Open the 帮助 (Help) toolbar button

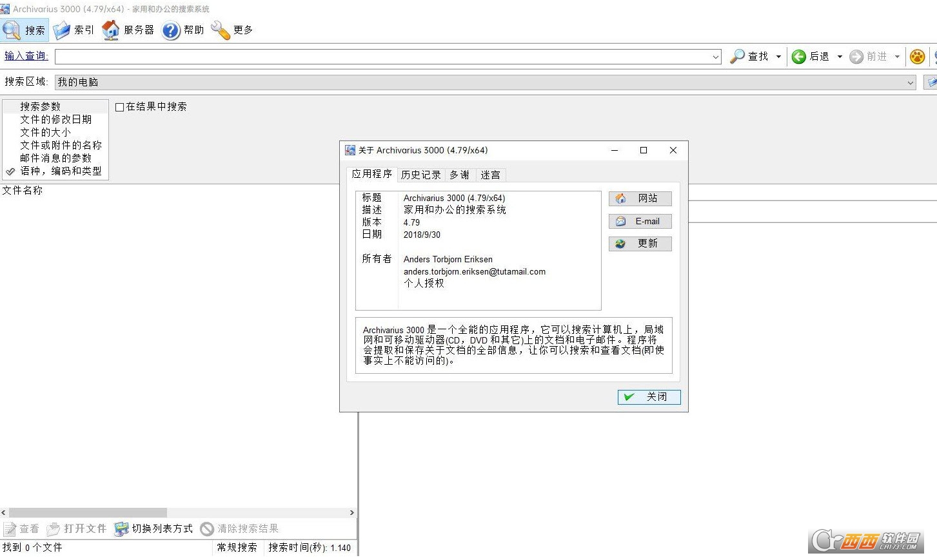pyautogui.click(x=182, y=30)
